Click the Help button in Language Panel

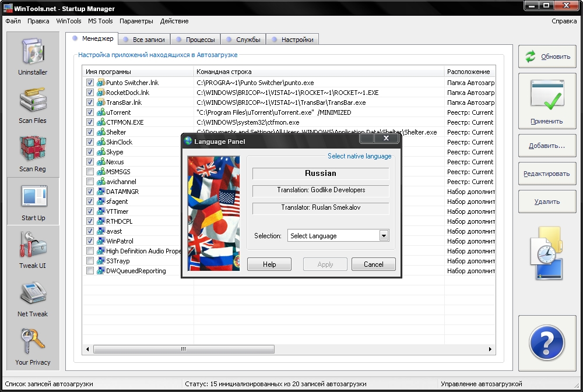coord(269,264)
